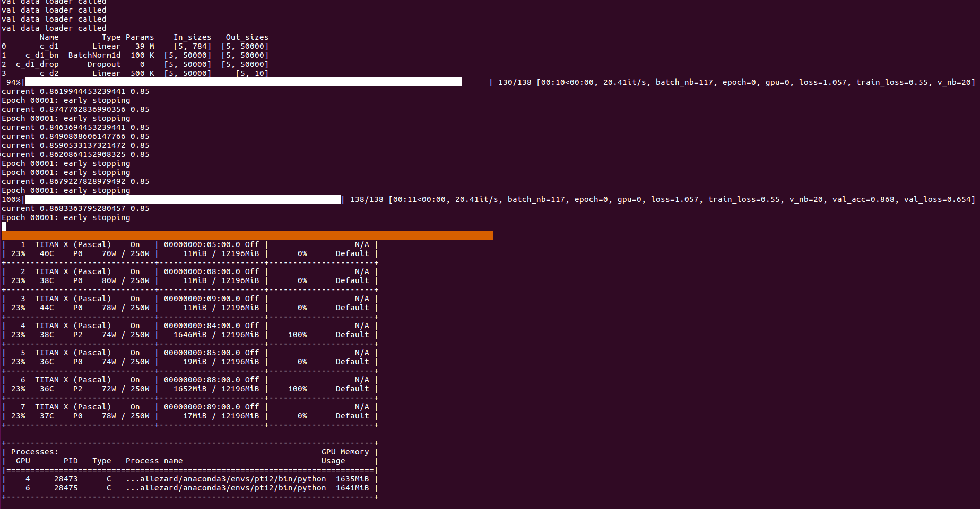Select the current 0.8683363795280457 accuracy line
Screen dimensions: 980x509
coord(74,208)
